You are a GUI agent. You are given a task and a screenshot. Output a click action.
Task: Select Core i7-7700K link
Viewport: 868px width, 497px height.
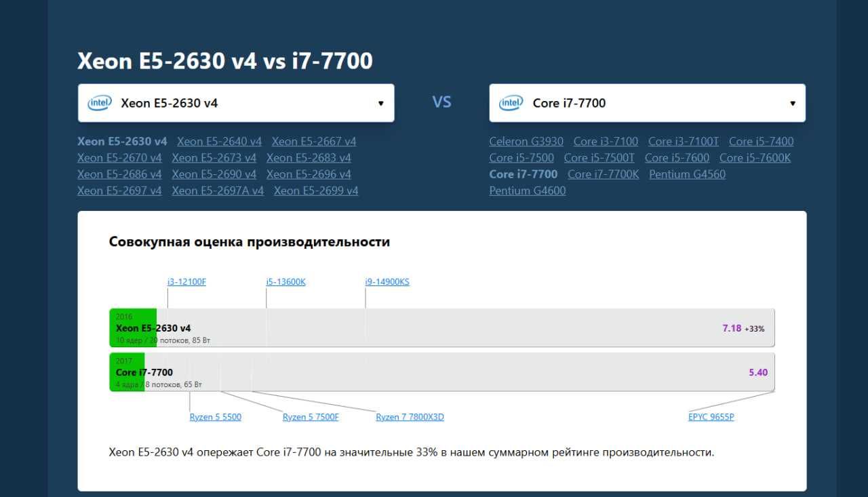coord(604,174)
